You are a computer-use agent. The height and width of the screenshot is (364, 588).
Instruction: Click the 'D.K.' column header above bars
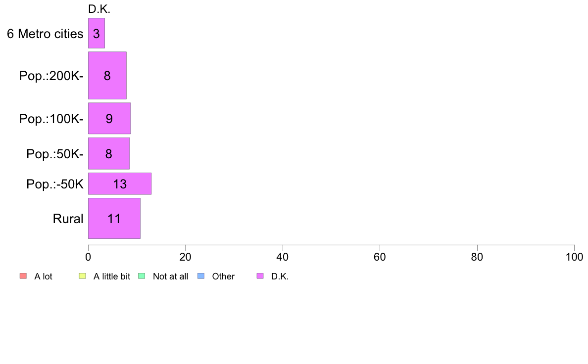pyautogui.click(x=99, y=9)
